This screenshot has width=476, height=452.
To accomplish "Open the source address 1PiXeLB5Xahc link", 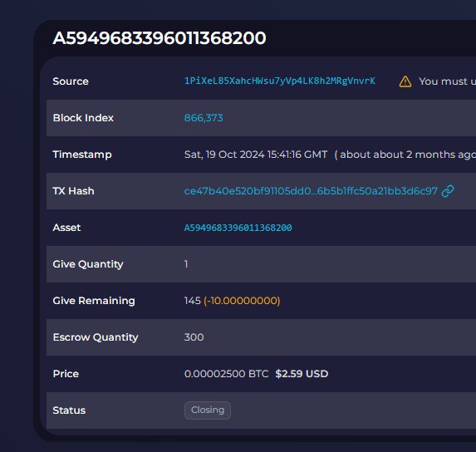I will click(x=280, y=81).
